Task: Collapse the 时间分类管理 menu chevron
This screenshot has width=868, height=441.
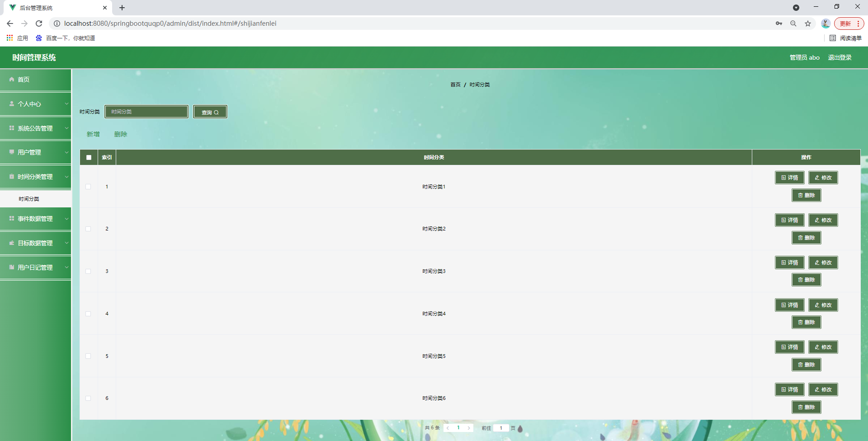Action: 66,177
